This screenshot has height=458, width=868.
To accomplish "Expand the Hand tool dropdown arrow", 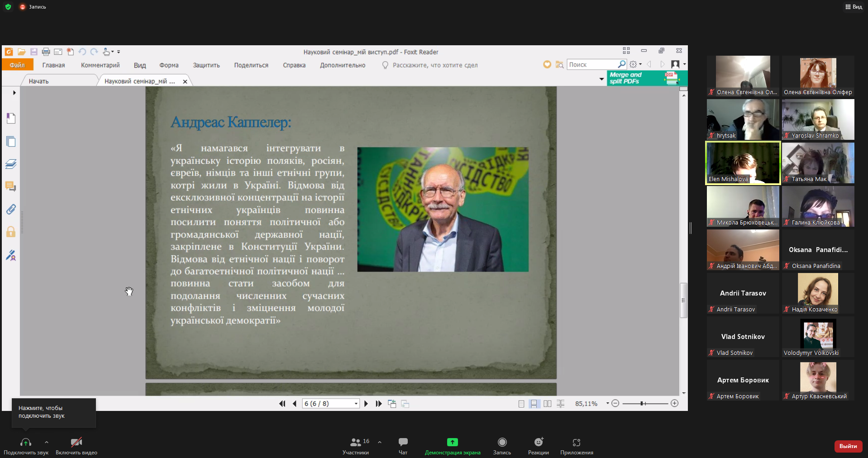I will [112, 52].
